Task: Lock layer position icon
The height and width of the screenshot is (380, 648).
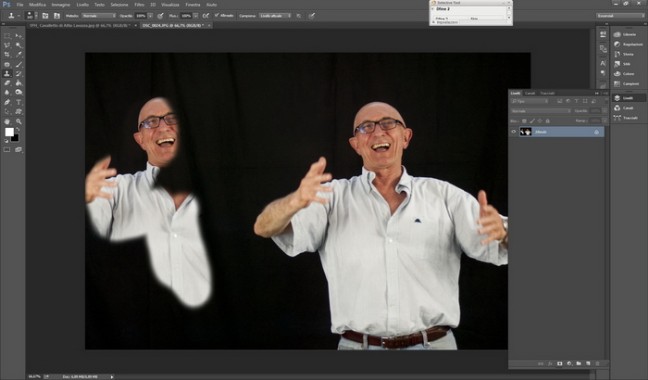Action: coord(540,121)
